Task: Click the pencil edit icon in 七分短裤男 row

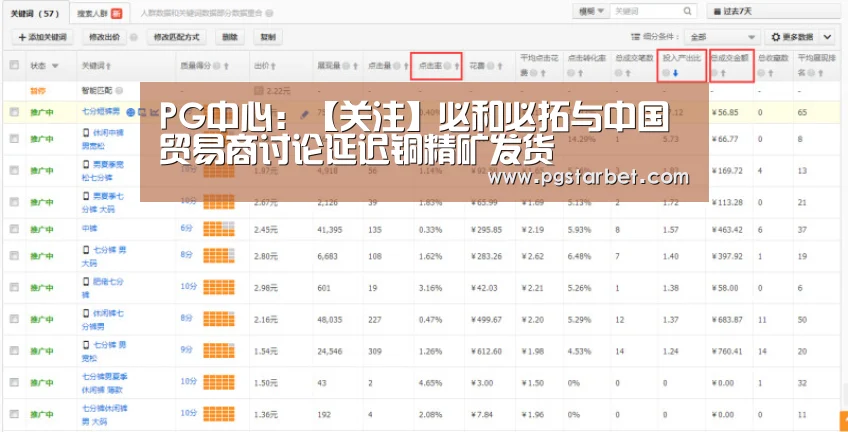Action: pyautogui.click(x=304, y=114)
